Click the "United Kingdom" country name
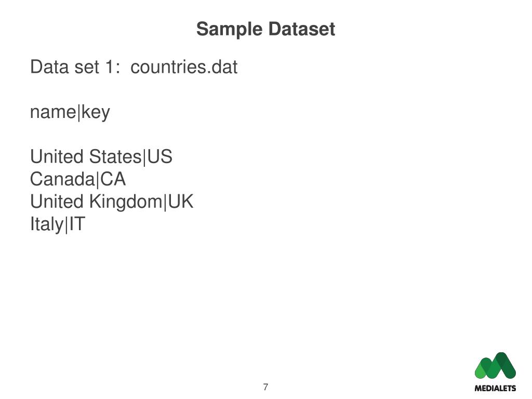This screenshot has width=532, height=399. (x=96, y=202)
